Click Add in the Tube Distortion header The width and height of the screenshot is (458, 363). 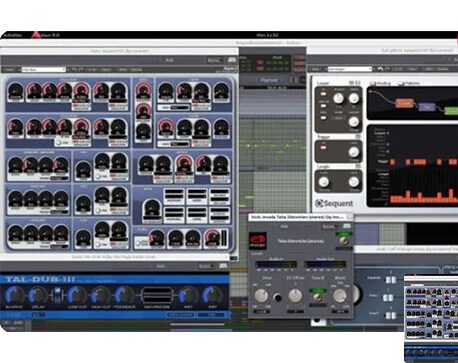(x=284, y=226)
